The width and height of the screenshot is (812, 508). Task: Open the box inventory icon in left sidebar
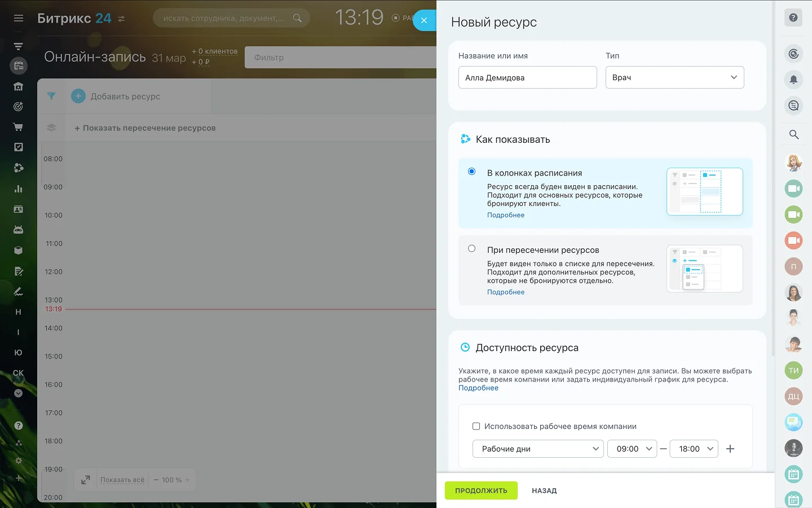click(19, 251)
